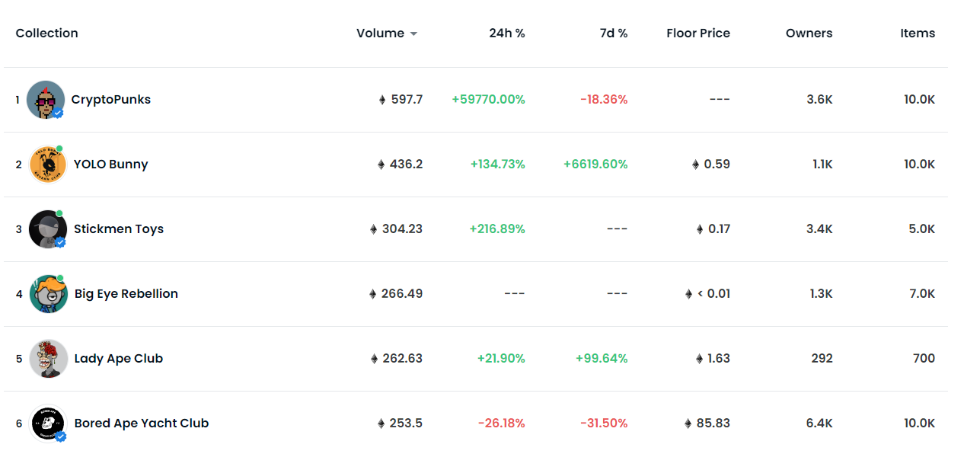Click the verified badge on Bored Ape Yacht Club
The width and height of the screenshot is (980, 454).
(60, 436)
